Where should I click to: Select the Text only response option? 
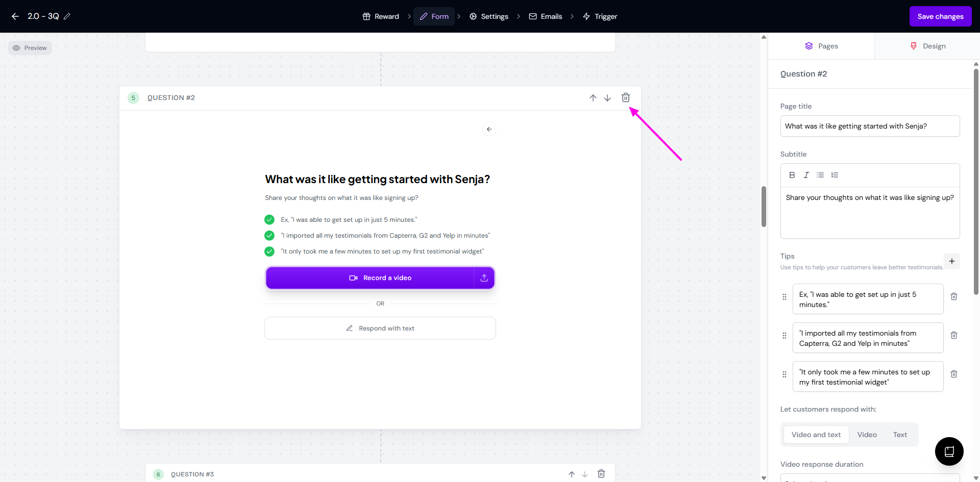(900, 435)
